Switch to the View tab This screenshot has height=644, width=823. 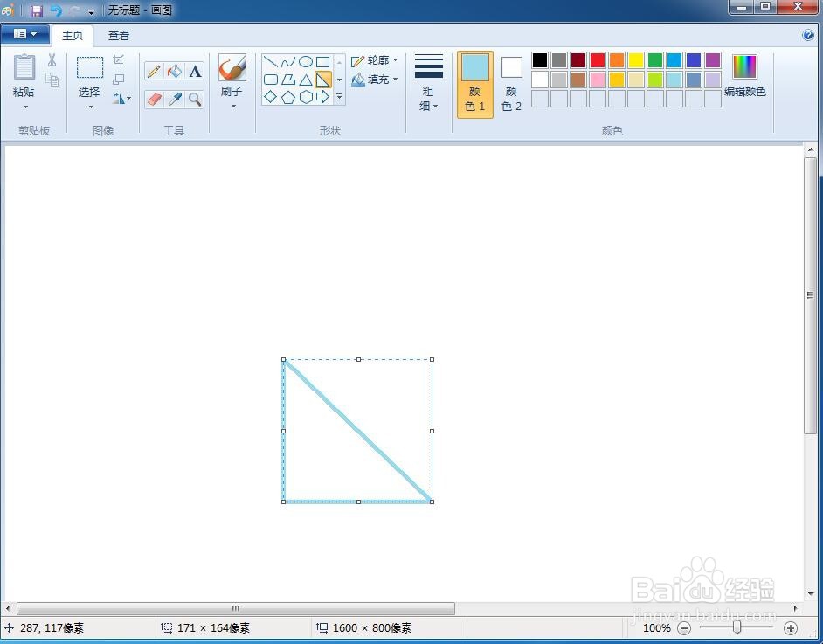click(x=119, y=35)
